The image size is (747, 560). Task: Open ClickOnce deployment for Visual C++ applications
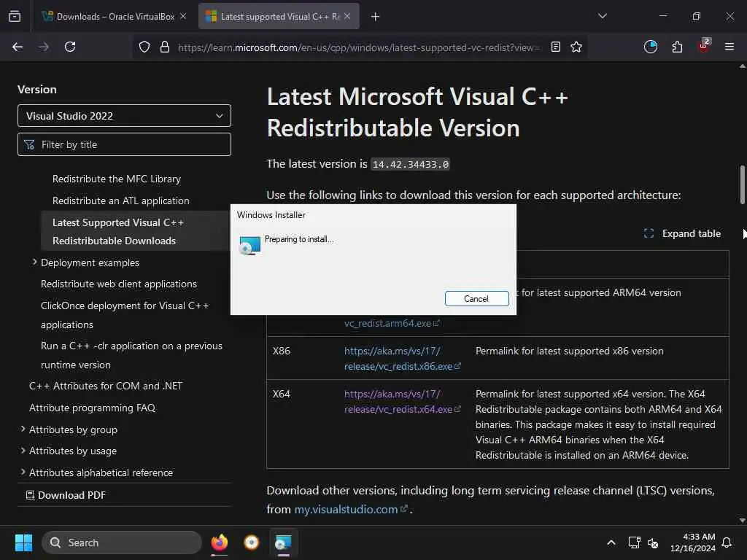click(125, 315)
